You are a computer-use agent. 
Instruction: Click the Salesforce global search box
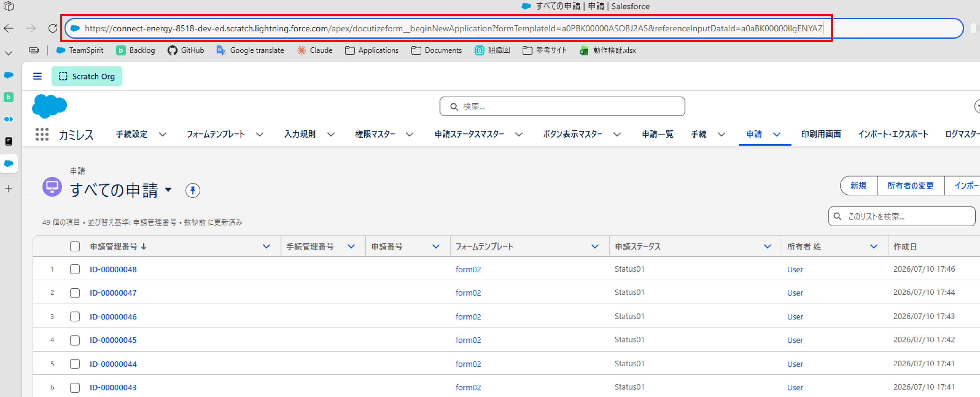click(x=562, y=107)
